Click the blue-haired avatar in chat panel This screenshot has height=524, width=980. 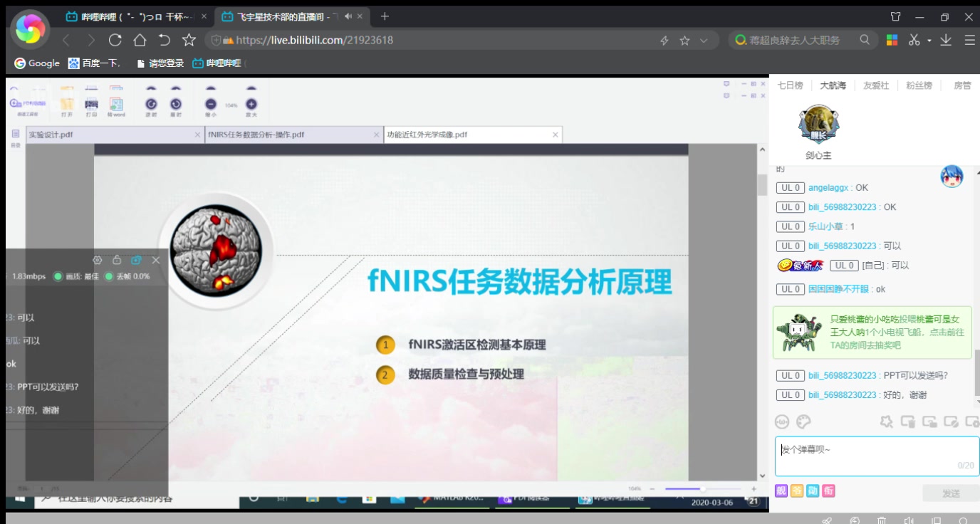point(952,176)
